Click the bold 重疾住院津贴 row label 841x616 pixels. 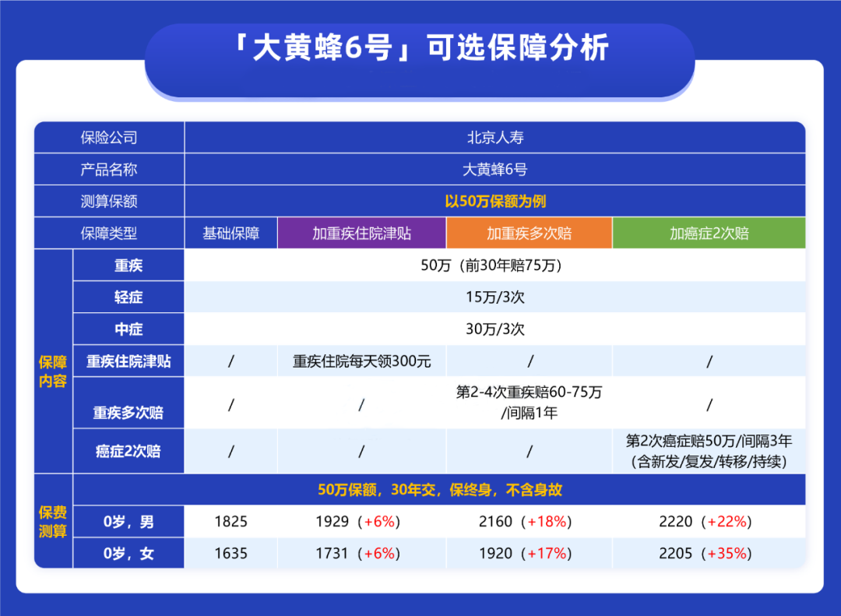coord(128,361)
